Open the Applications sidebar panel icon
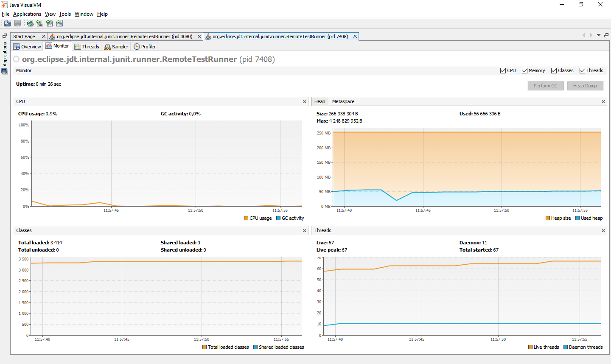Image resolution: width=611 pixels, height=364 pixels. (x=5, y=71)
